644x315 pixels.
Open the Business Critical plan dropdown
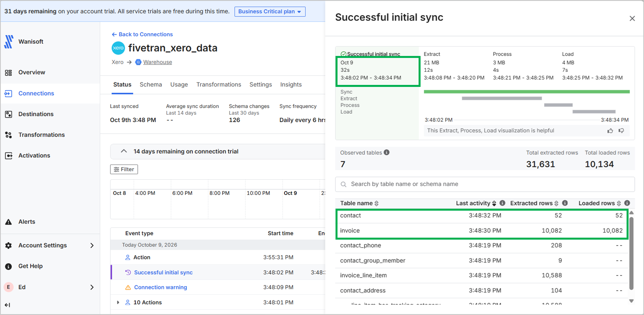tap(270, 12)
